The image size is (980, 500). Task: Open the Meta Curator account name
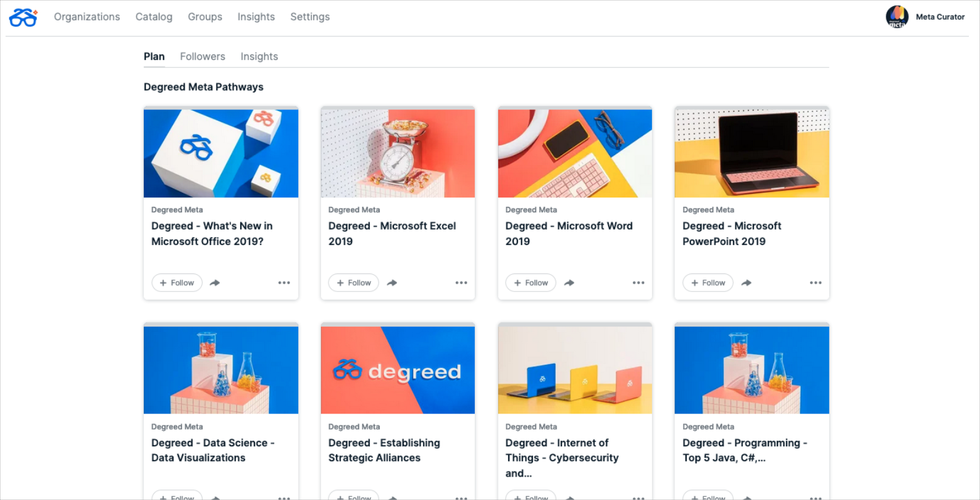click(x=940, y=17)
